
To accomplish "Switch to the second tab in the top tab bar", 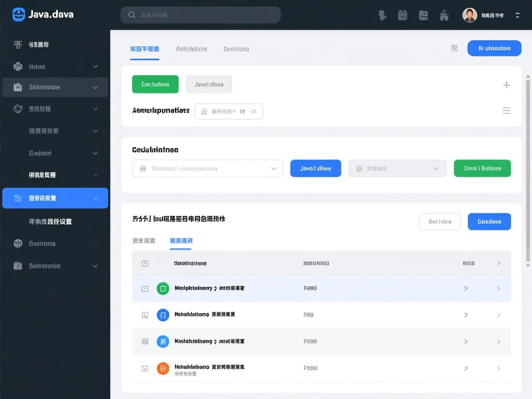I will click(x=192, y=48).
